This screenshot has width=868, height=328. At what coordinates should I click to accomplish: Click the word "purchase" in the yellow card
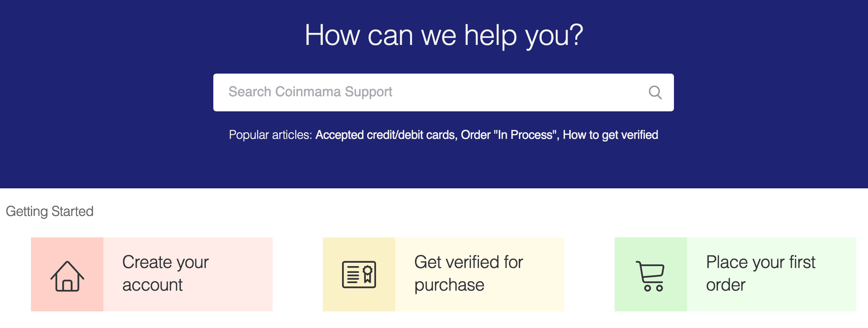(449, 285)
